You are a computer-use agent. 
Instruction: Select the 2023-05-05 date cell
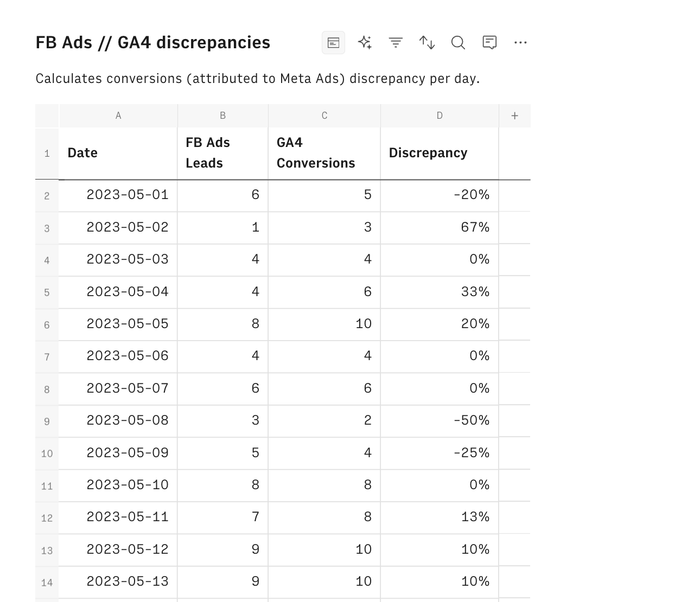pyautogui.click(x=118, y=324)
